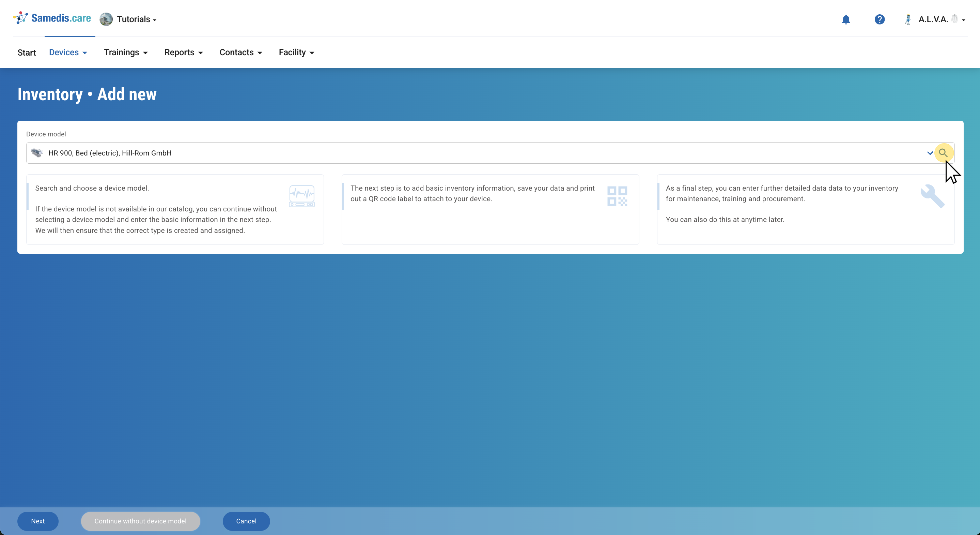
Task: Open the Reports menu
Action: [183, 53]
